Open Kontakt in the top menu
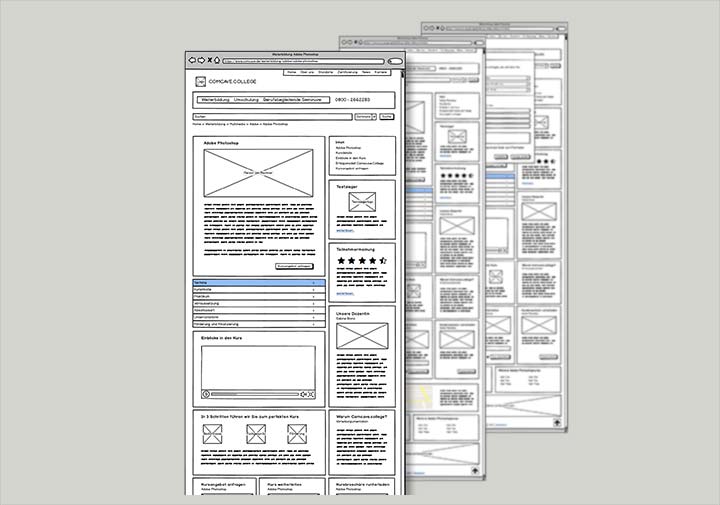Screen dimensions: 720x505 pos(381,73)
